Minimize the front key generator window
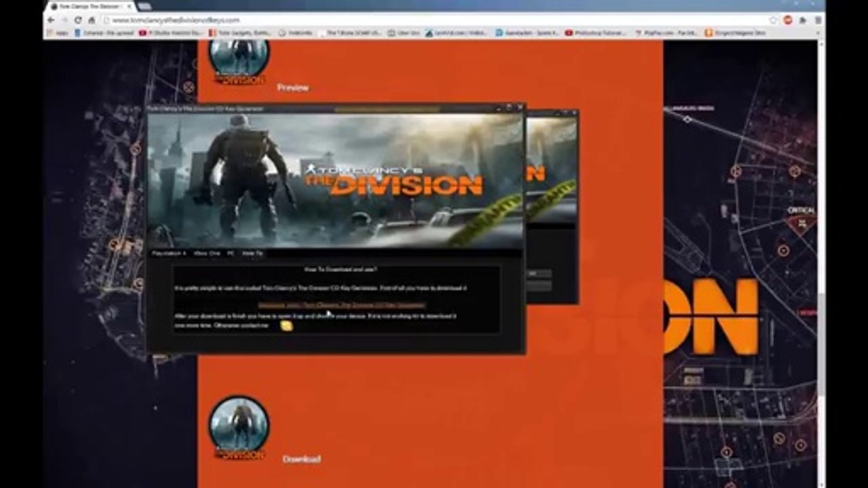 click(498, 107)
